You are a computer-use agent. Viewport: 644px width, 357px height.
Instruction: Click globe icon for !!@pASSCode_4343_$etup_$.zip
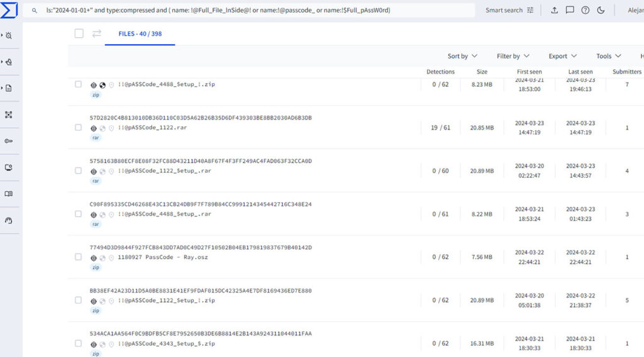103,344
